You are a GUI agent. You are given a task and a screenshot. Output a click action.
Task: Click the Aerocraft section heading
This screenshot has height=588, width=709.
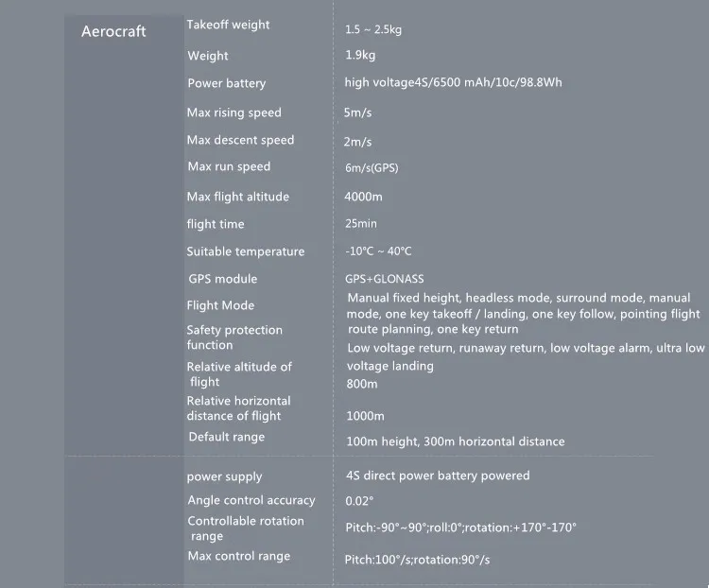point(113,32)
